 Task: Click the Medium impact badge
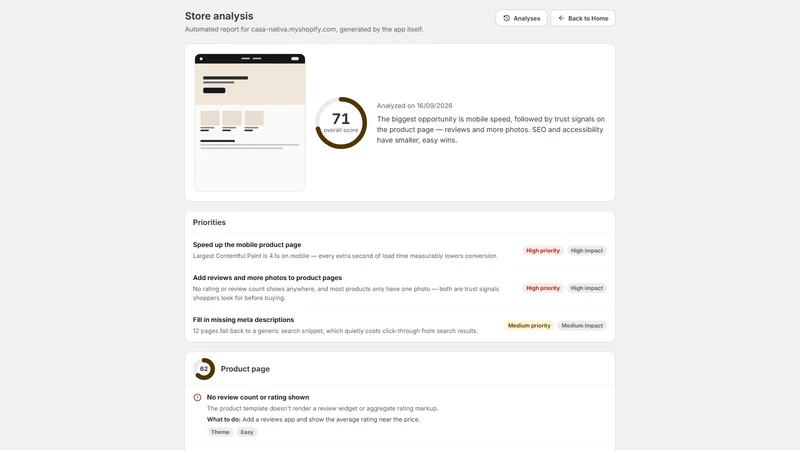582,326
